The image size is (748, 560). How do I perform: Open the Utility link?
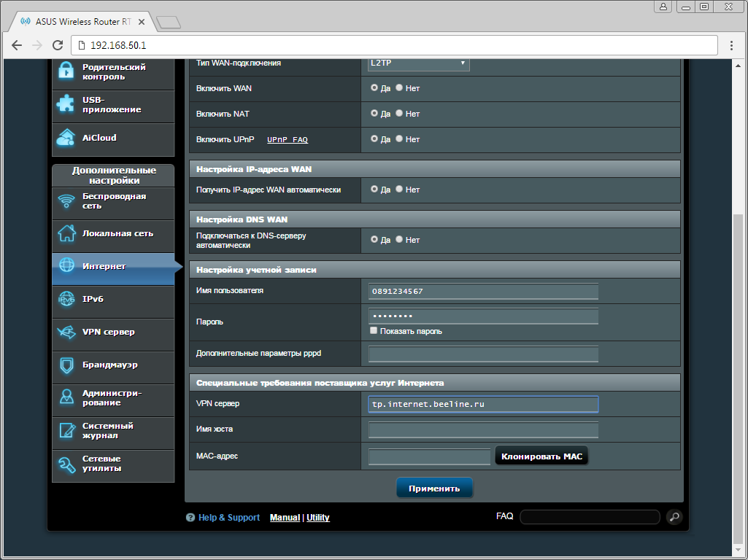pos(317,518)
